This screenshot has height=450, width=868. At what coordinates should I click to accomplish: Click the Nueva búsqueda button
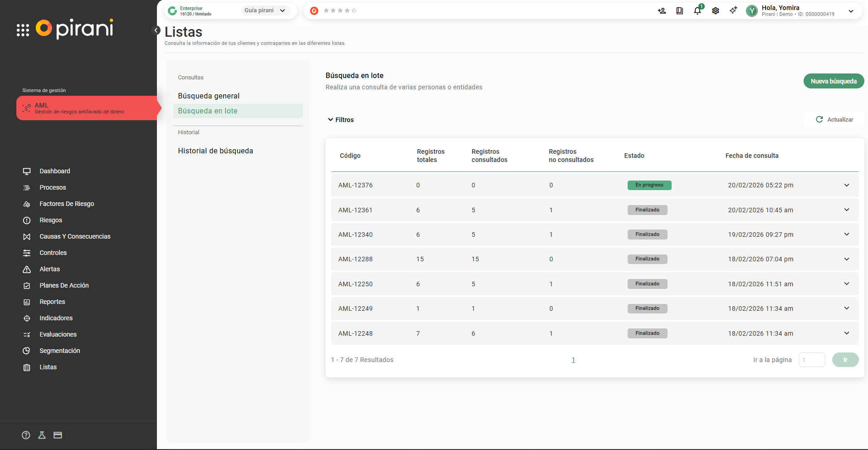tap(833, 81)
